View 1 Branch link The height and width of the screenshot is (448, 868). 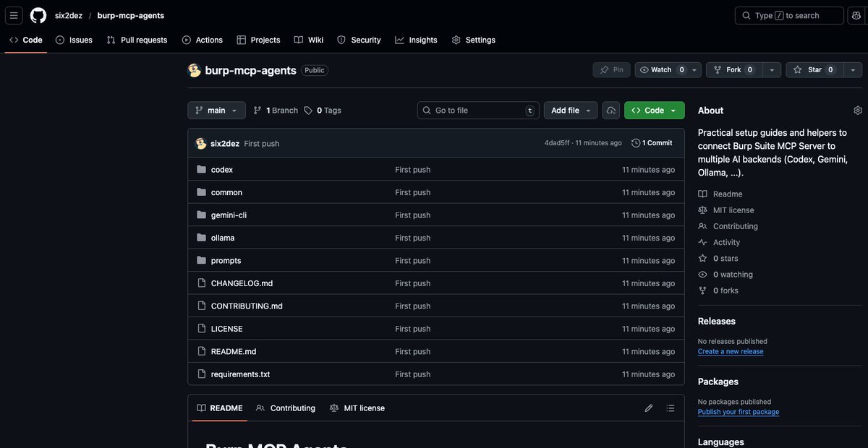[x=276, y=111]
